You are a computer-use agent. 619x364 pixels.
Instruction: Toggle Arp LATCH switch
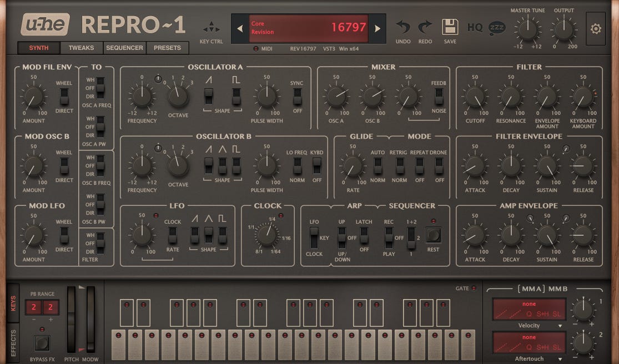(x=364, y=235)
